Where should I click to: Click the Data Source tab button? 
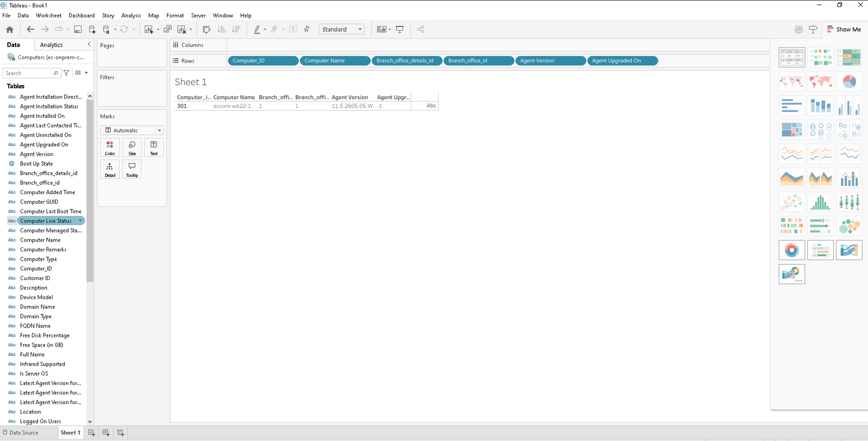point(21,433)
